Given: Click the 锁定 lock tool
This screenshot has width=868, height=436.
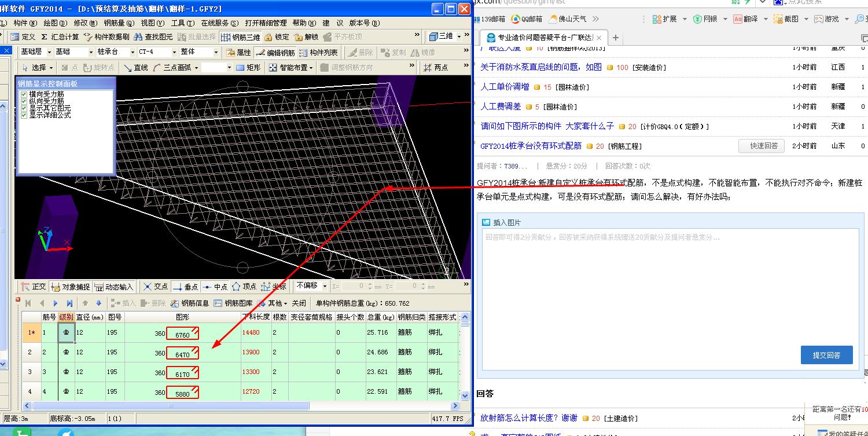Looking at the screenshot, I should click(x=277, y=37).
